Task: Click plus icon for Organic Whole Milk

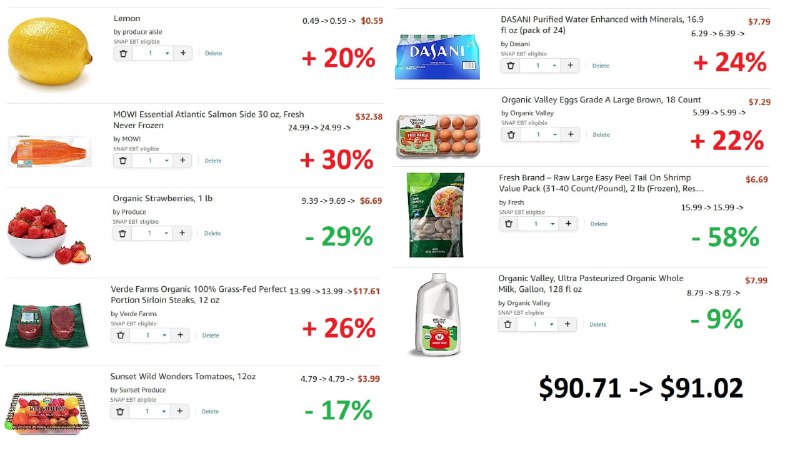Action: [567, 324]
